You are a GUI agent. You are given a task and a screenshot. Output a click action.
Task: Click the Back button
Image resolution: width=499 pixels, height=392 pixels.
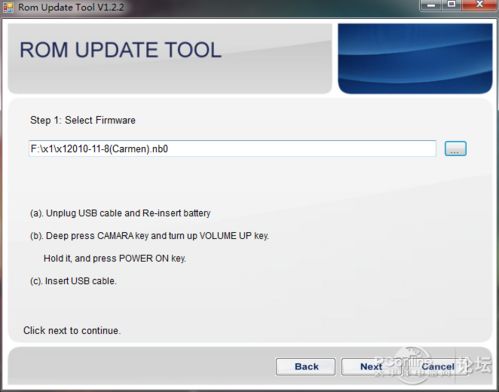point(306,367)
